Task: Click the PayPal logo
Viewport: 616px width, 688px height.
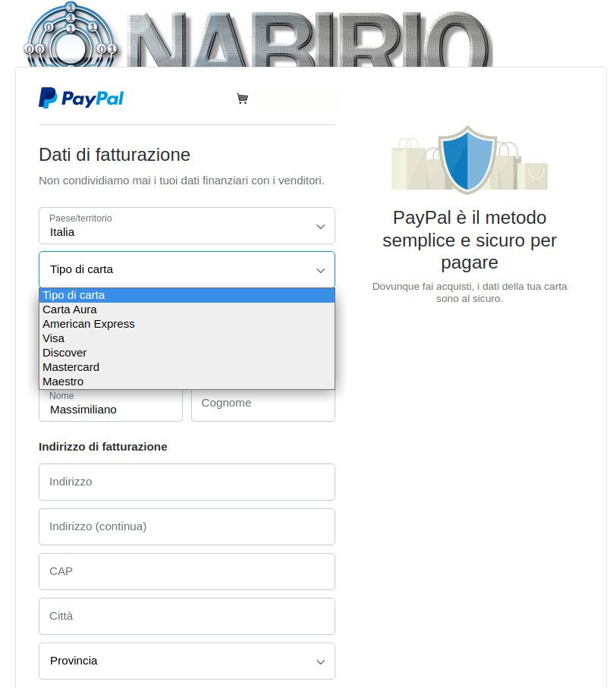Action: coord(81,98)
